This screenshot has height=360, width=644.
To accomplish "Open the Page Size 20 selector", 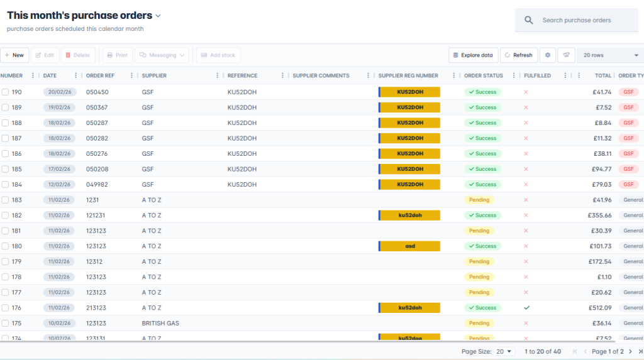I will (x=504, y=351).
